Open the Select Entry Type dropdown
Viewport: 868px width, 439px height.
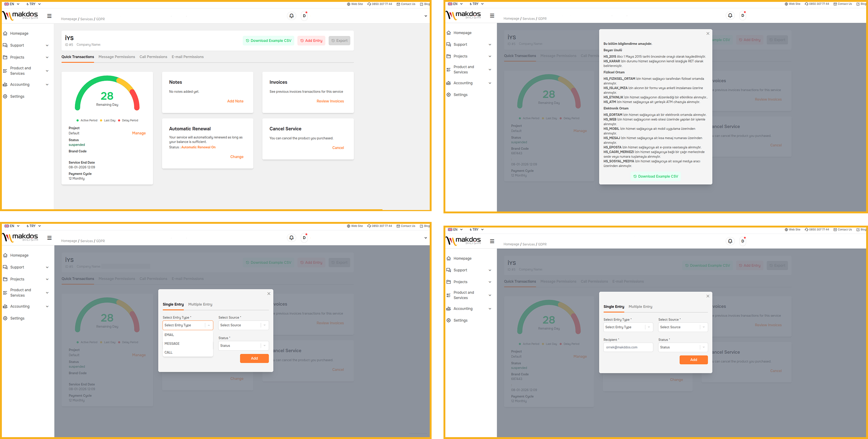(x=188, y=325)
